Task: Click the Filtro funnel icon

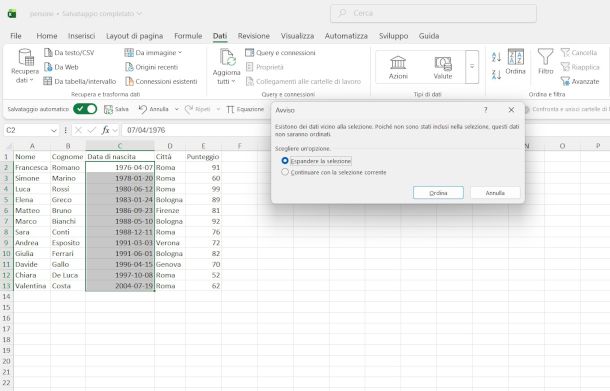Action: [x=545, y=57]
